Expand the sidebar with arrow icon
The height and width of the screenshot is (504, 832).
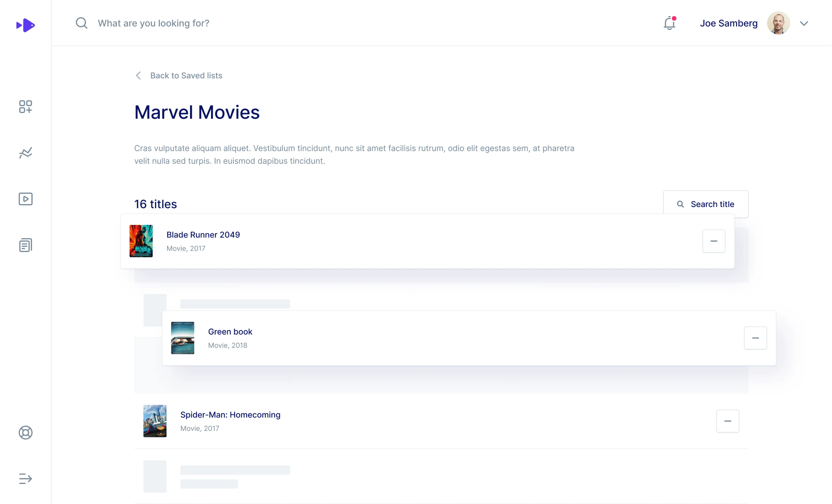click(25, 478)
